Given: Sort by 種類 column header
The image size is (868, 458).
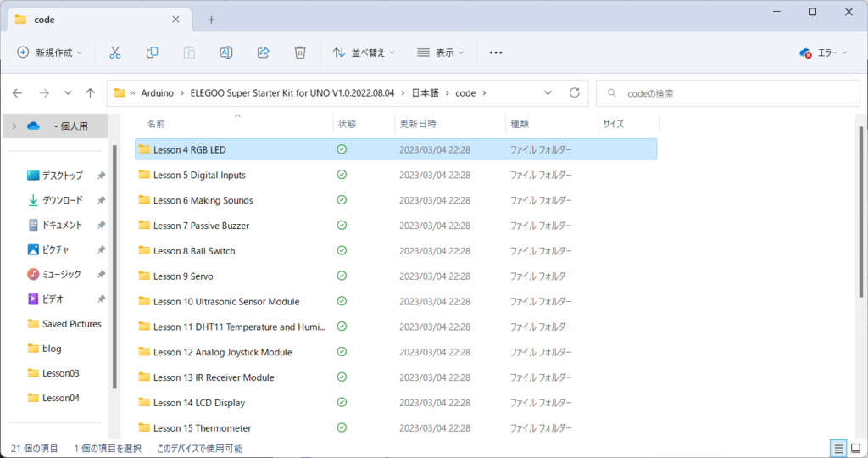Looking at the screenshot, I should (520, 124).
